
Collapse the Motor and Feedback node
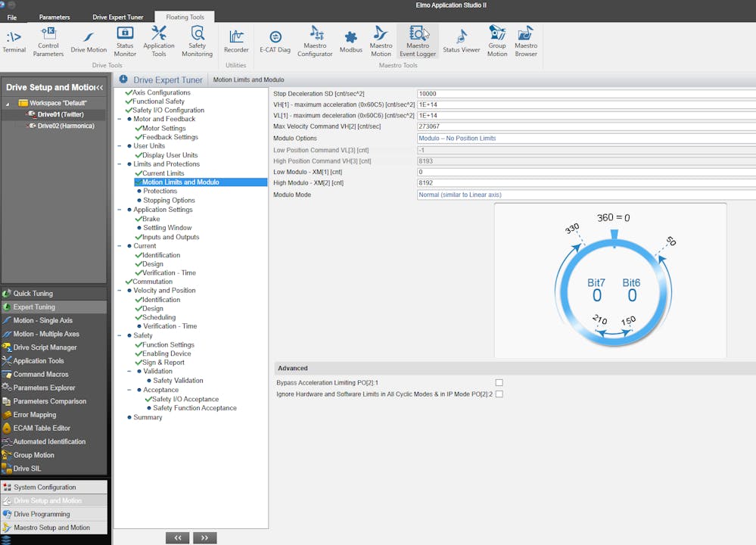tap(120, 119)
